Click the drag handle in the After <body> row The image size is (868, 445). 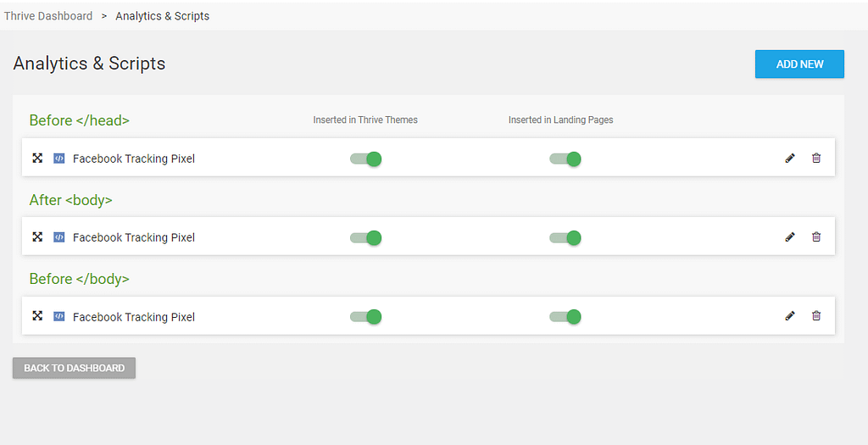[x=37, y=237]
